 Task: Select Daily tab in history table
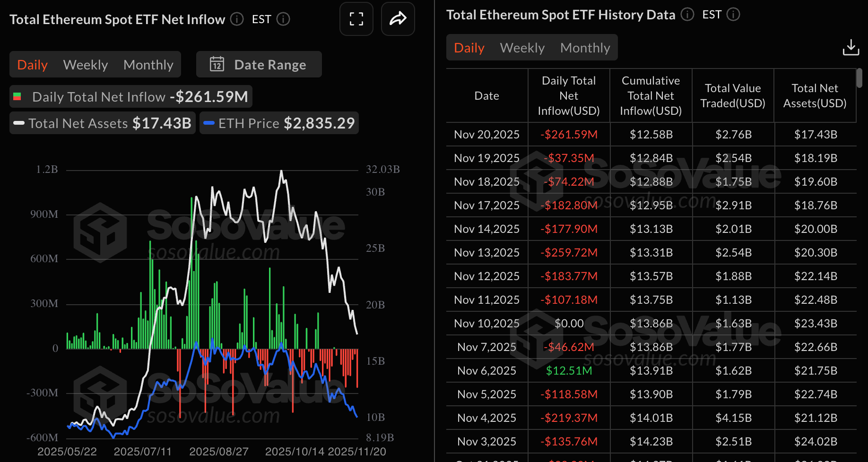pos(469,48)
